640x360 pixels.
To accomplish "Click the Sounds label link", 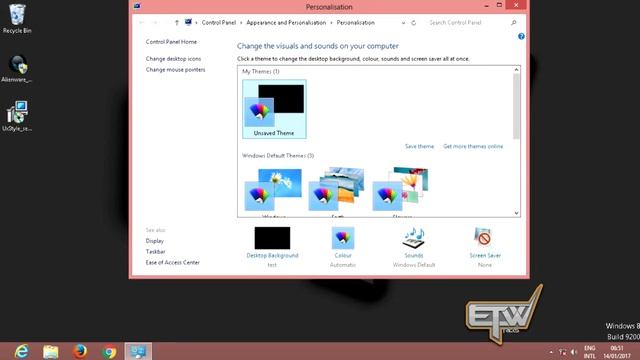I will tap(413, 256).
